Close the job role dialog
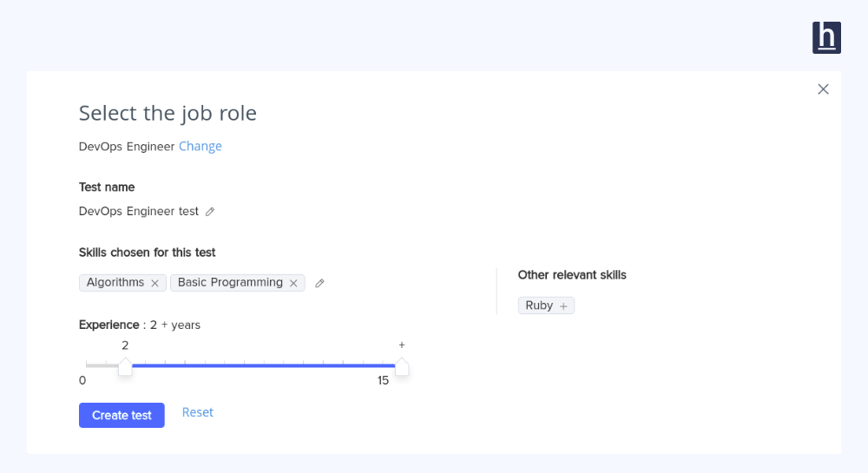Screen dimensions: 868x473 tap(823, 89)
